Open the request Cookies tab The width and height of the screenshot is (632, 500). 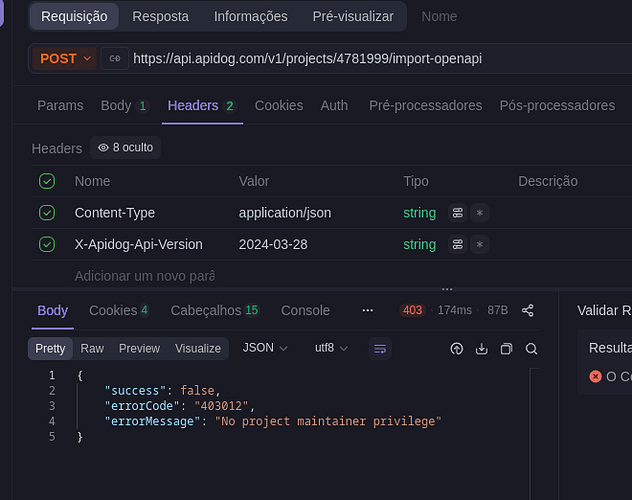point(279,106)
